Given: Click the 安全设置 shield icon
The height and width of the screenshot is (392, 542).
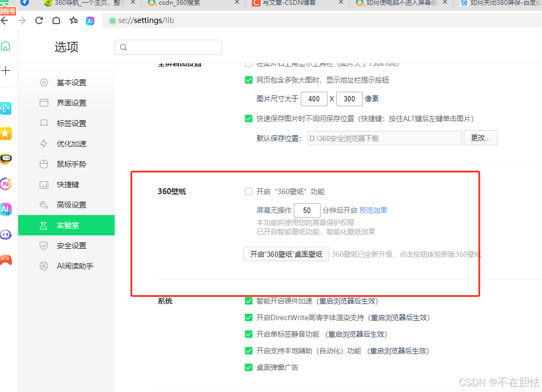Looking at the screenshot, I should pos(44,246).
